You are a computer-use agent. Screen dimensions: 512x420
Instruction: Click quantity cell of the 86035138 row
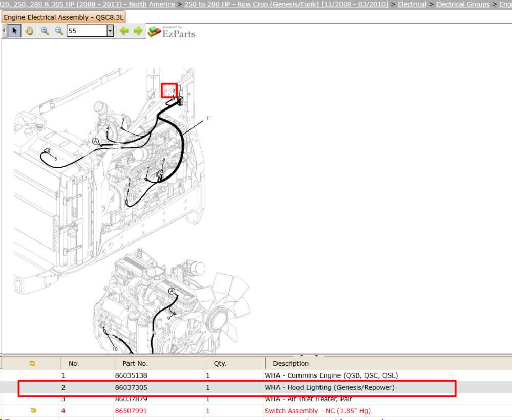[x=208, y=375]
